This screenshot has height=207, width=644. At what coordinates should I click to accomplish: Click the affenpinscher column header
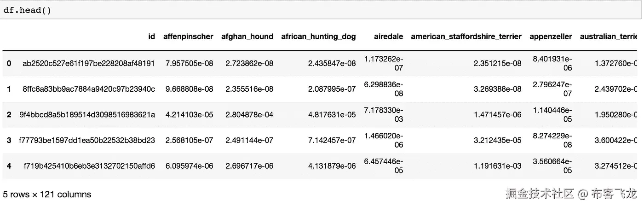[x=188, y=36]
